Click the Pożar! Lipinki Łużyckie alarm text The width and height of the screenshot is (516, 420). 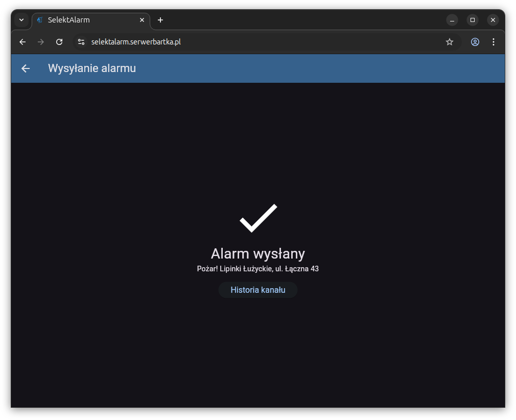[257, 269]
